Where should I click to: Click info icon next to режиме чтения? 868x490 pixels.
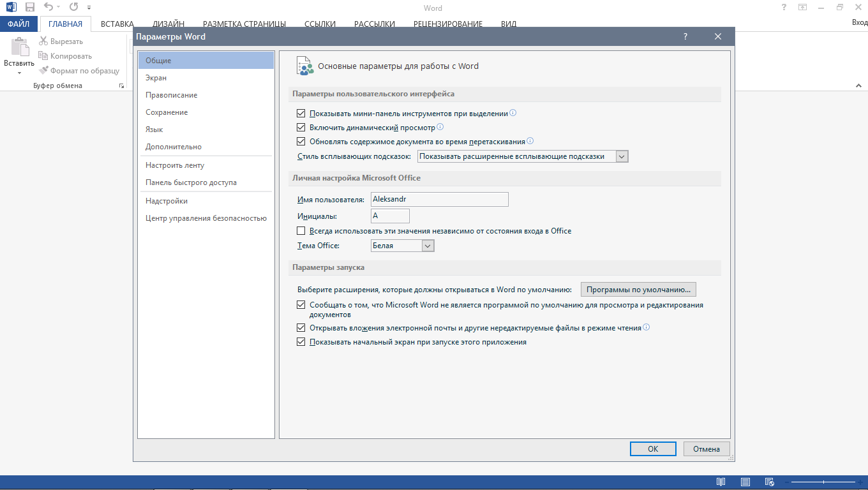point(646,327)
